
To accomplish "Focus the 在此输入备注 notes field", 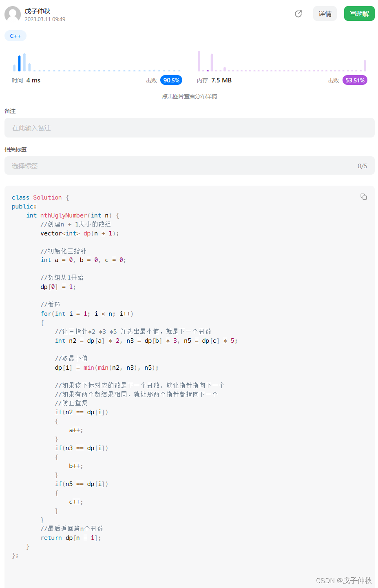I will coord(190,128).
